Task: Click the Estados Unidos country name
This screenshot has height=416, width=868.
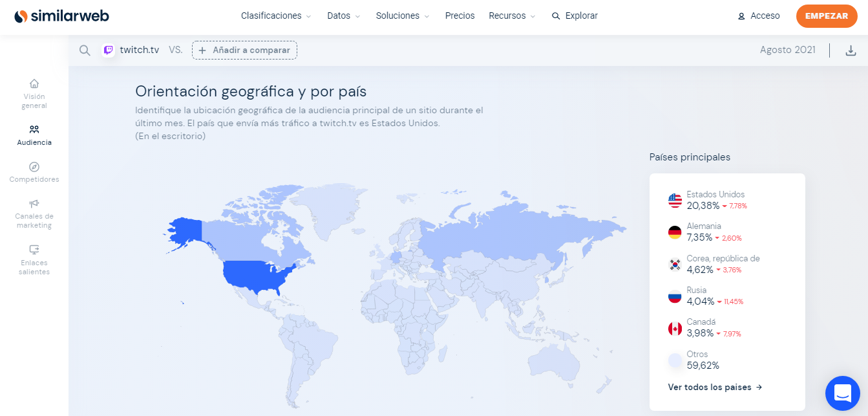Action: pos(715,194)
